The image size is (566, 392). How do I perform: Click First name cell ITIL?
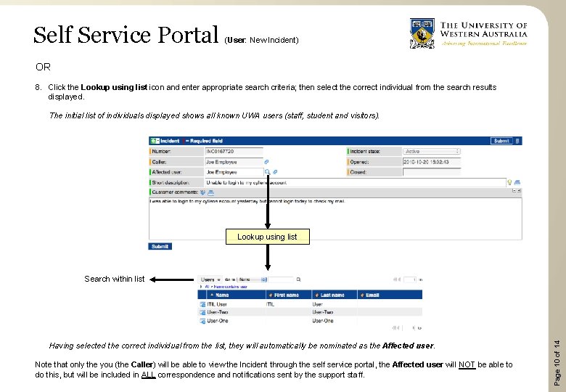pyautogui.click(x=271, y=304)
